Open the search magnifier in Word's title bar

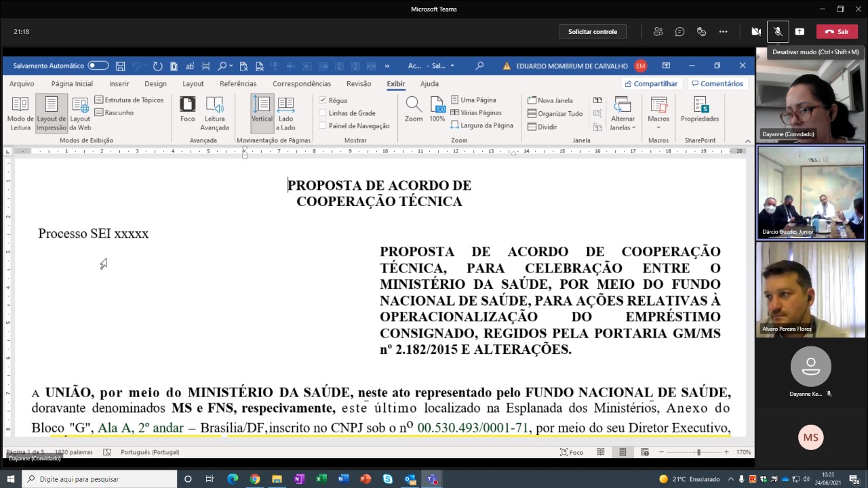479,66
